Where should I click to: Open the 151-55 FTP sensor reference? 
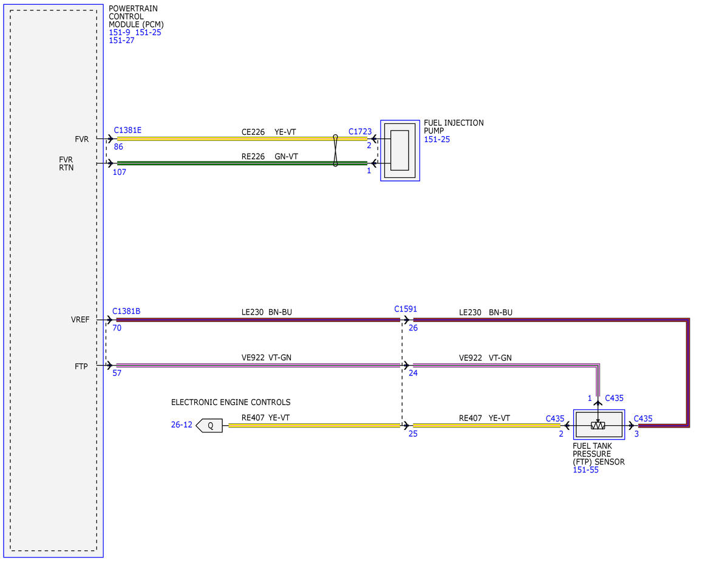(x=585, y=470)
